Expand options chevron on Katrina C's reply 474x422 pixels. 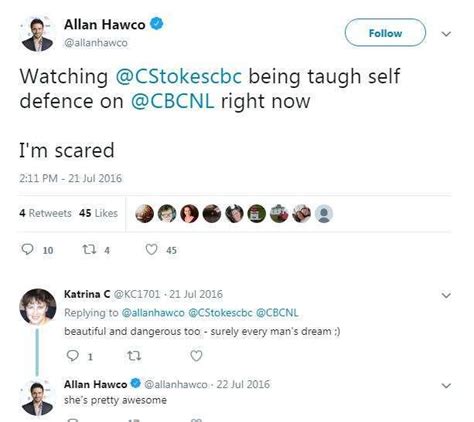coord(446,295)
